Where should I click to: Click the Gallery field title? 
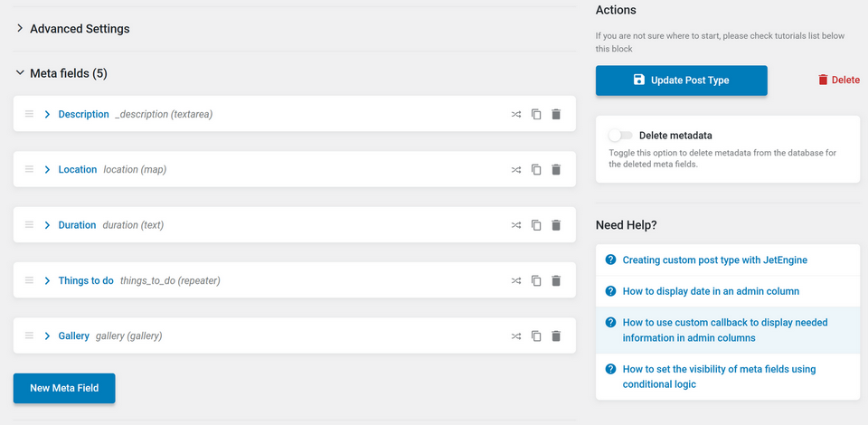(x=73, y=335)
